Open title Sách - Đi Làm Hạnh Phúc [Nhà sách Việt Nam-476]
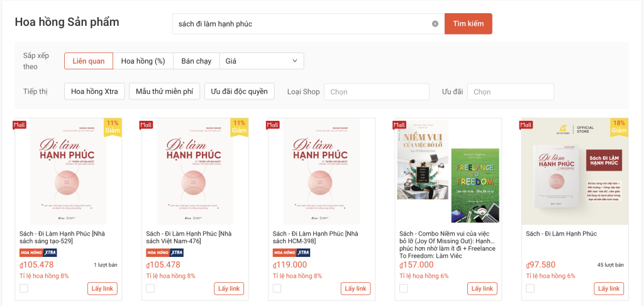Image resolution: width=644 pixels, height=306 pixels. pyautogui.click(x=189, y=237)
